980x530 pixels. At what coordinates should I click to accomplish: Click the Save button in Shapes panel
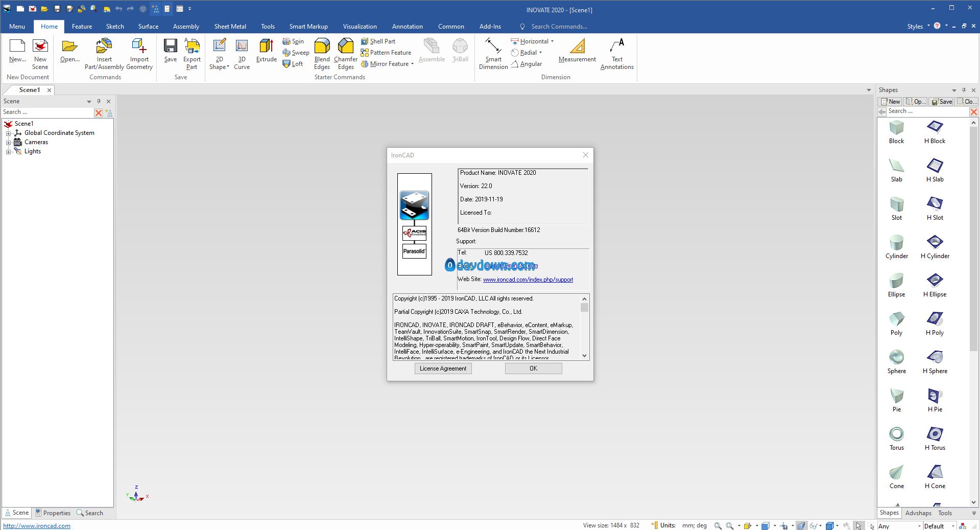[x=941, y=102]
